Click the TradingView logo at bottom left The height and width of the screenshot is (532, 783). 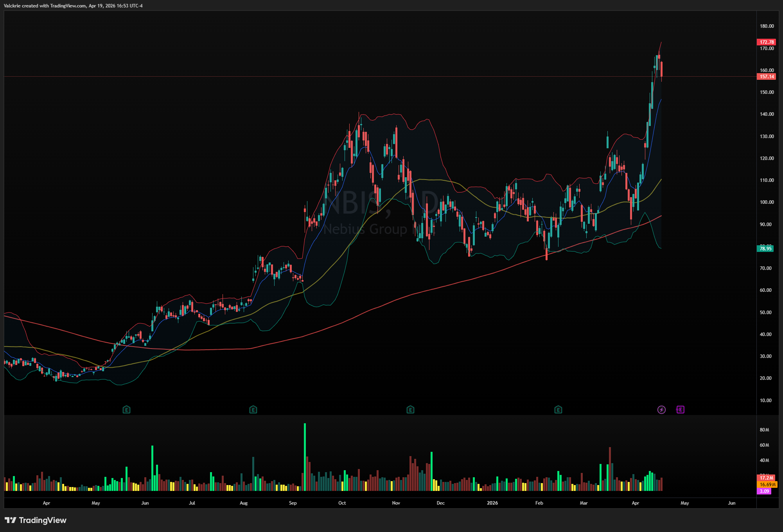click(36, 520)
